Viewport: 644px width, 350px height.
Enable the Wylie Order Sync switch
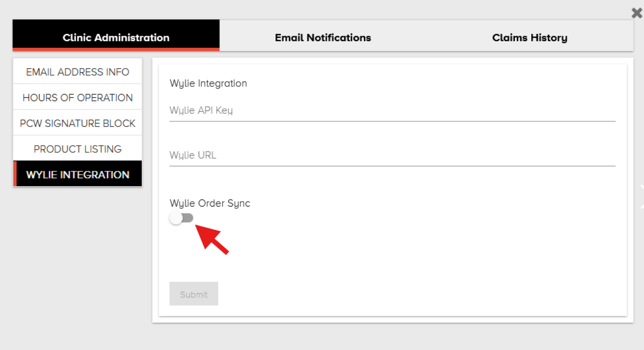[x=182, y=218]
